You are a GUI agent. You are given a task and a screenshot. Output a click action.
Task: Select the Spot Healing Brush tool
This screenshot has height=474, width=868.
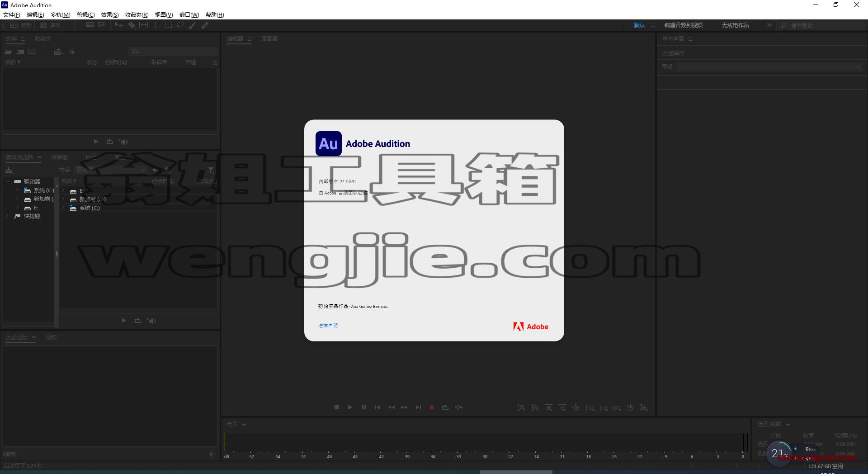pyautogui.click(x=205, y=25)
